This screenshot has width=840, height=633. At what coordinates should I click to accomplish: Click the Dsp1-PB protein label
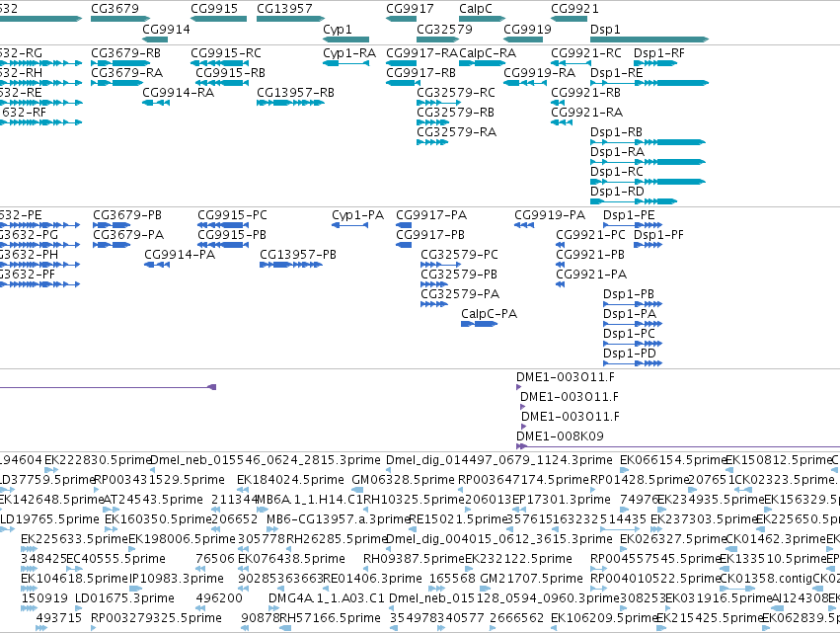point(629,295)
